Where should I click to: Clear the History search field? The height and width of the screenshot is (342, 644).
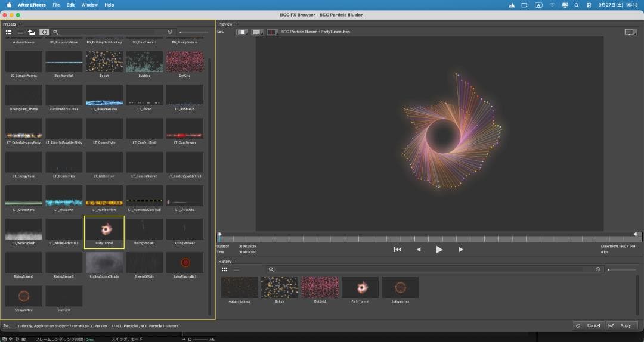coord(597,269)
